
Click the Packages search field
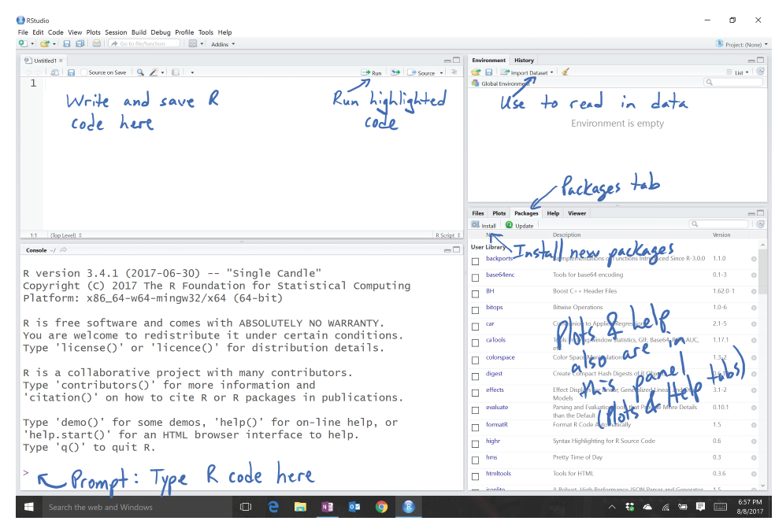[719, 224]
